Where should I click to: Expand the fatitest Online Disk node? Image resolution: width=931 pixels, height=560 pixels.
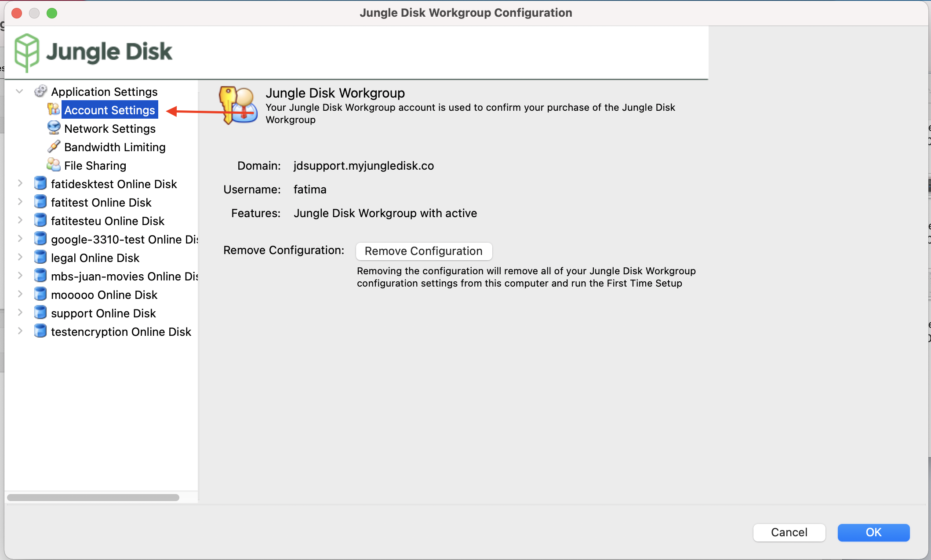pyautogui.click(x=20, y=202)
